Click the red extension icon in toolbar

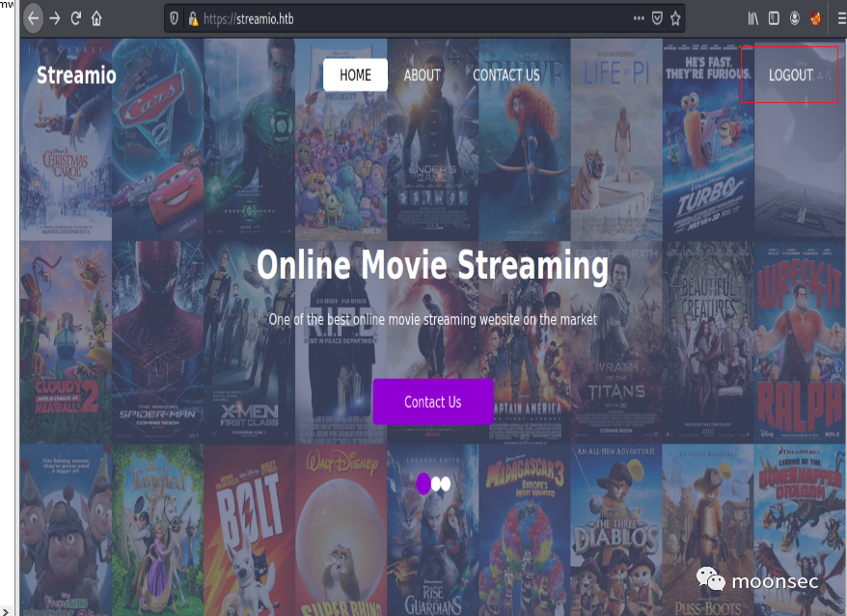tap(815, 19)
